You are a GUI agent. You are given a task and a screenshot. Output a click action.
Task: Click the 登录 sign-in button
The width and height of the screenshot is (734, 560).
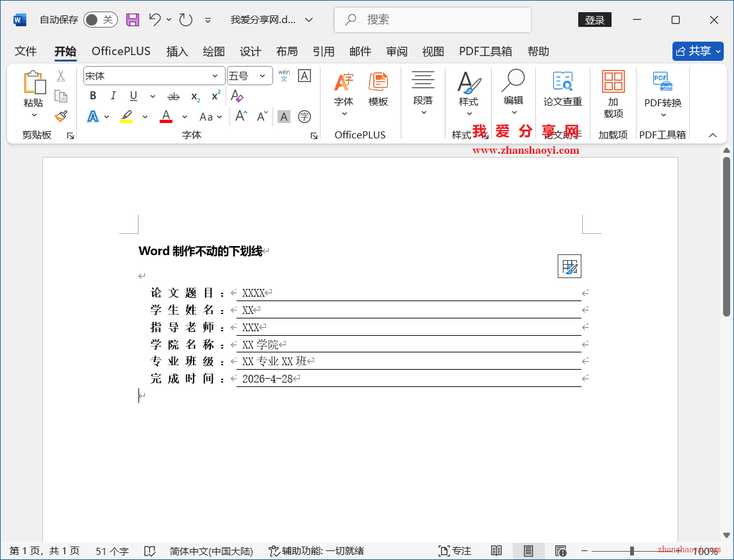(595, 20)
